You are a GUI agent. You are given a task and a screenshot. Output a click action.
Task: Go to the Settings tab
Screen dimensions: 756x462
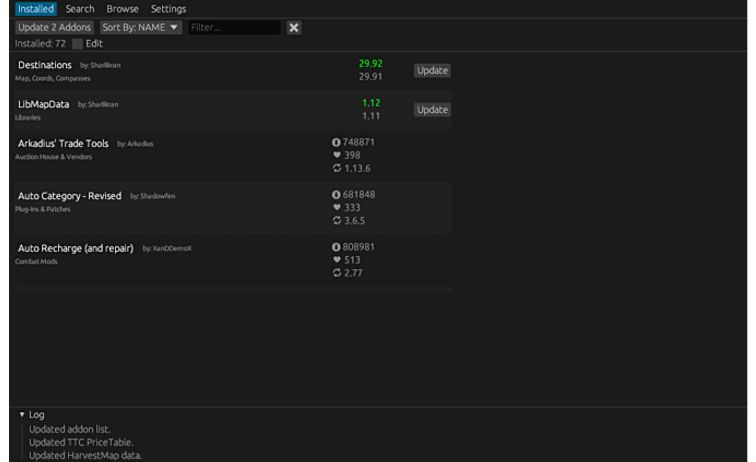[168, 9]
